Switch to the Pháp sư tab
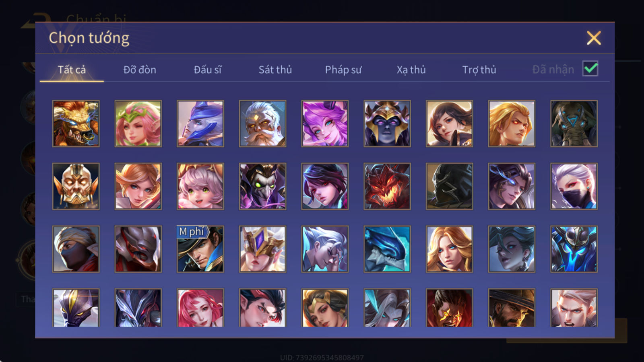This screenshot has height=362, width=644. (343, 70)
